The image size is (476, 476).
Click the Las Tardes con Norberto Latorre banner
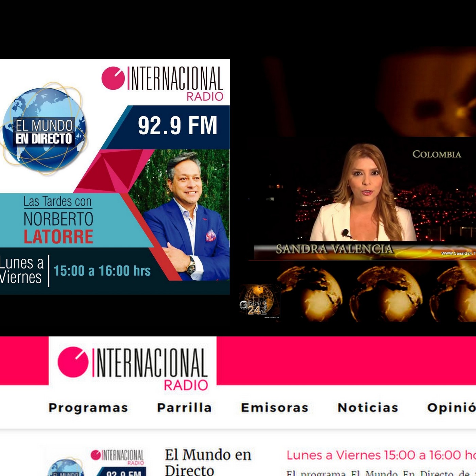pos(58,219)
